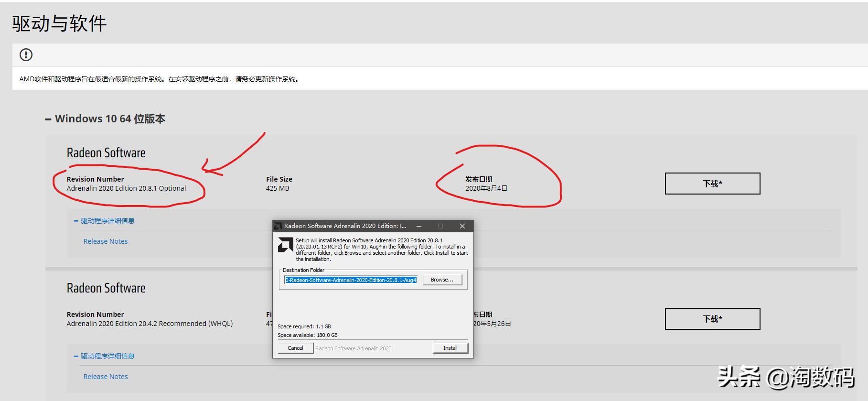Download Adrenalin 20.4.2 Recommended via 下载 button
This screenshot has height=401, width=868.
(712, 319)
